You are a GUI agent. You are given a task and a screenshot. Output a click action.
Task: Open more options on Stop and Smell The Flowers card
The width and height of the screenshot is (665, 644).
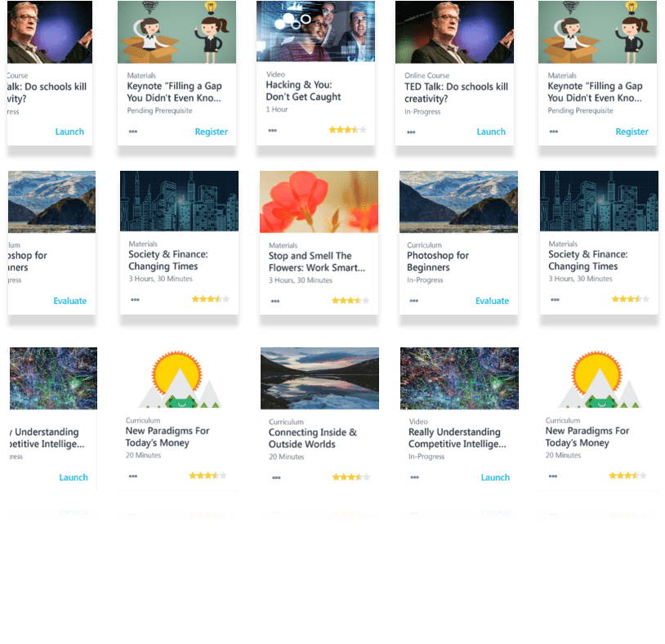(x=275, y=301)
